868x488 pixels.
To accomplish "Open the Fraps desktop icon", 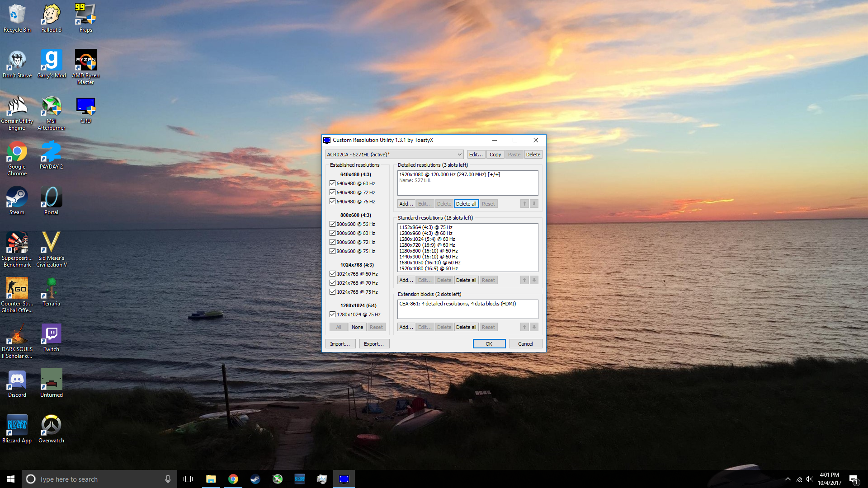I will [x=85, y=15].
